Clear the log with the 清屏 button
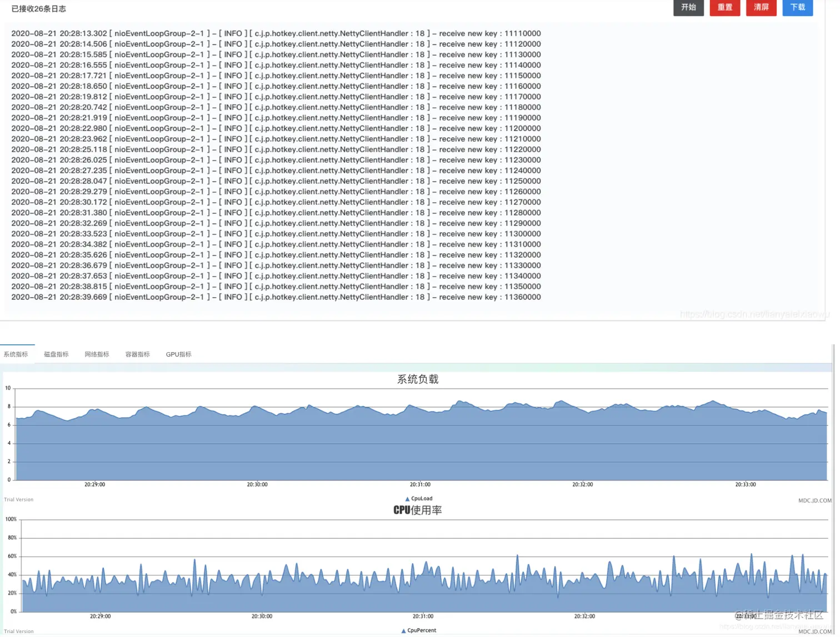 pyautogui.click(x=761, y=7)
